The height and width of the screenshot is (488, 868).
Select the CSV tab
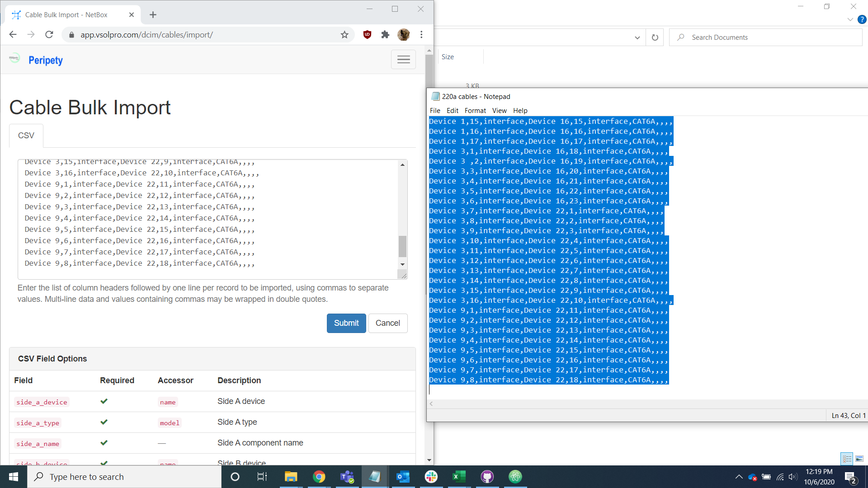(26, 136)
